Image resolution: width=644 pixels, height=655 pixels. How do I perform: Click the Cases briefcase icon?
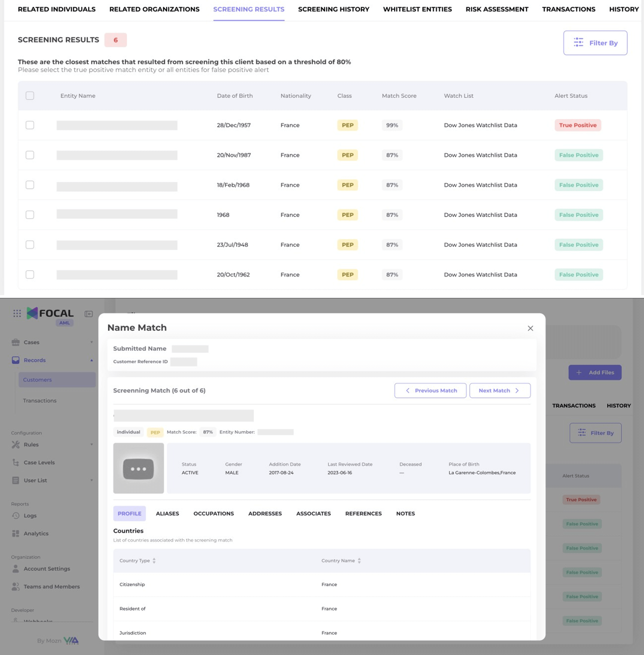coord(16,342)
